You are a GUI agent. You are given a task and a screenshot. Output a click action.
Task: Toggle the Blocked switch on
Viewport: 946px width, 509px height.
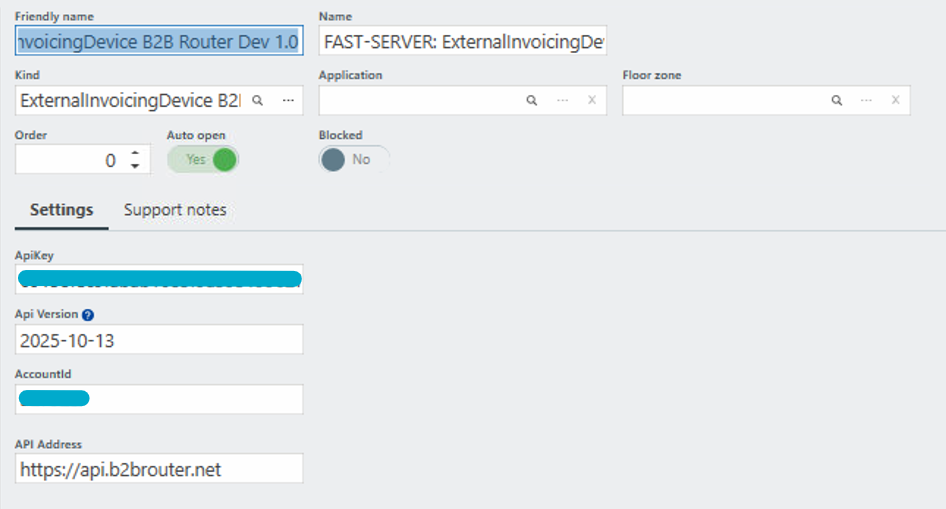coord(354,160)
